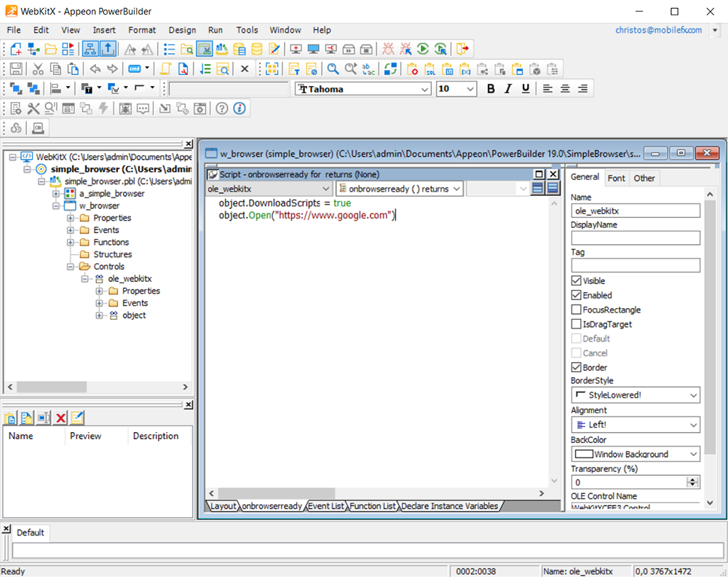Image resolution: width=728 pixels, height=577 pixels.
Task: Open the Database painter cylinder icon
Action: tap(257, 49)
